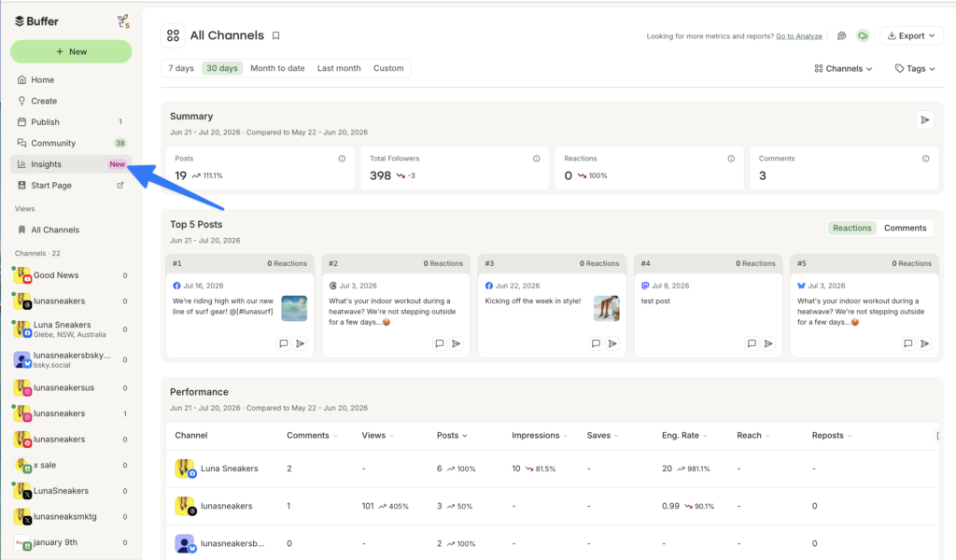Image resolution: width=956 pixels, height=560 pixels.
Task: Sort Performance table by Impressions column
Action: click(x=540, y=436)
